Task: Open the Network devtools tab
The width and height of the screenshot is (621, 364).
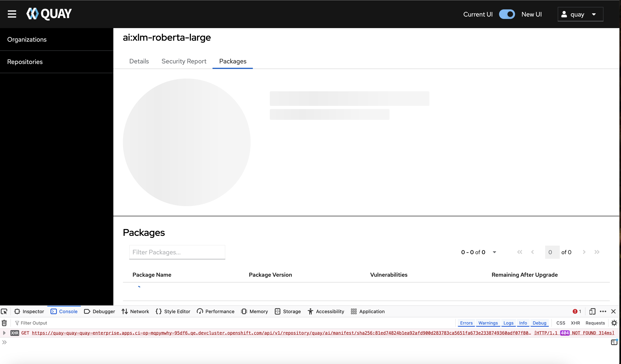Action: (135, 311)
